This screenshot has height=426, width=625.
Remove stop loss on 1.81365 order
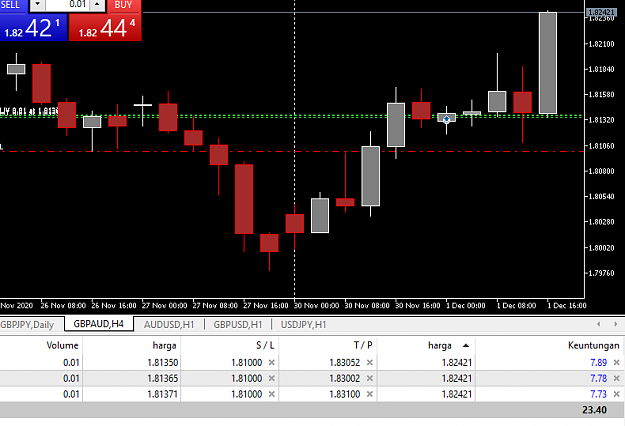[x=271, y=378]
